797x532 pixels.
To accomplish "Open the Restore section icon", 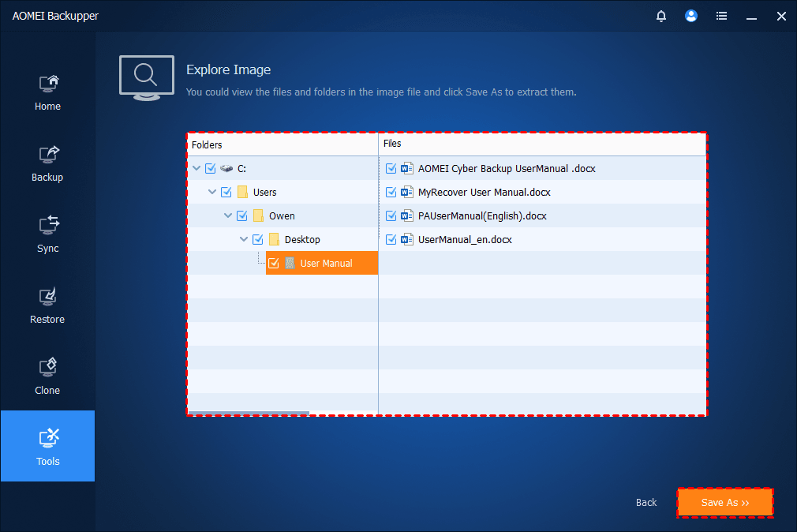I will (48, 297).
